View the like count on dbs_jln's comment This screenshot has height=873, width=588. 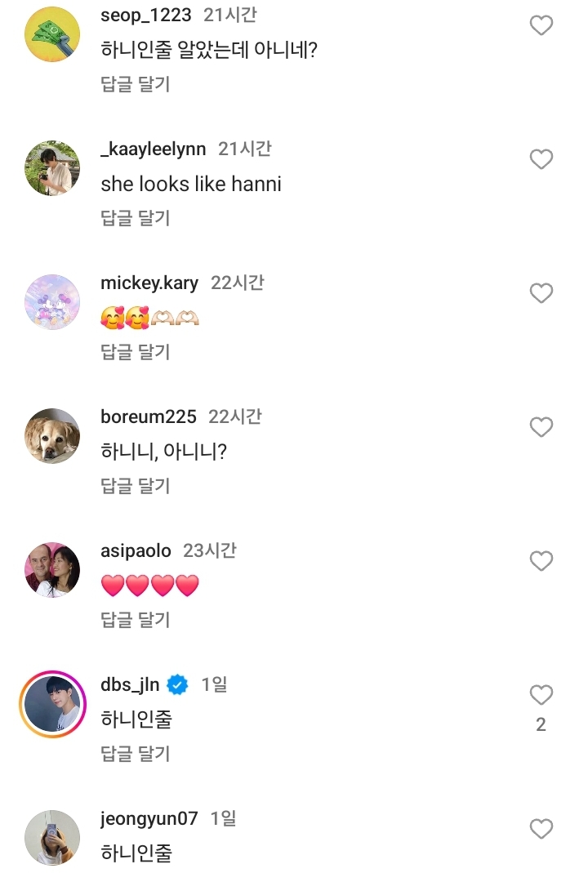click(541, 724)
